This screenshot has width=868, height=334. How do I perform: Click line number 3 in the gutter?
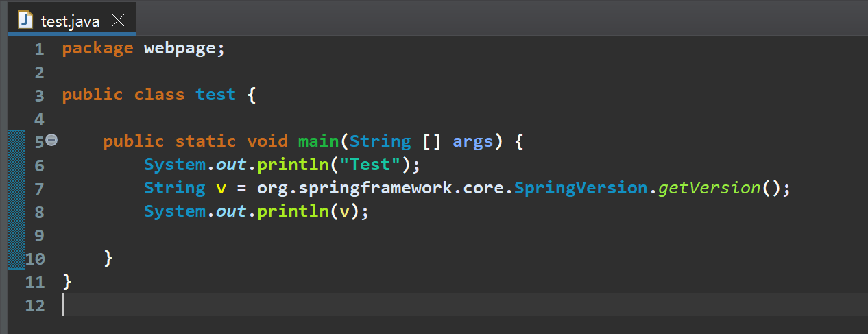[38, 95]
